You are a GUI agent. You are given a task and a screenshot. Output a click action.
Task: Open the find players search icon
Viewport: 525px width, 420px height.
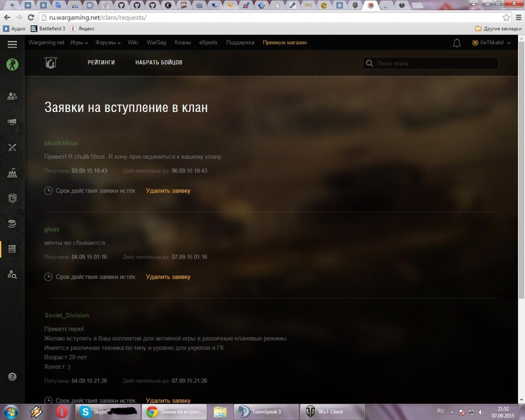(x=12, y=275)
